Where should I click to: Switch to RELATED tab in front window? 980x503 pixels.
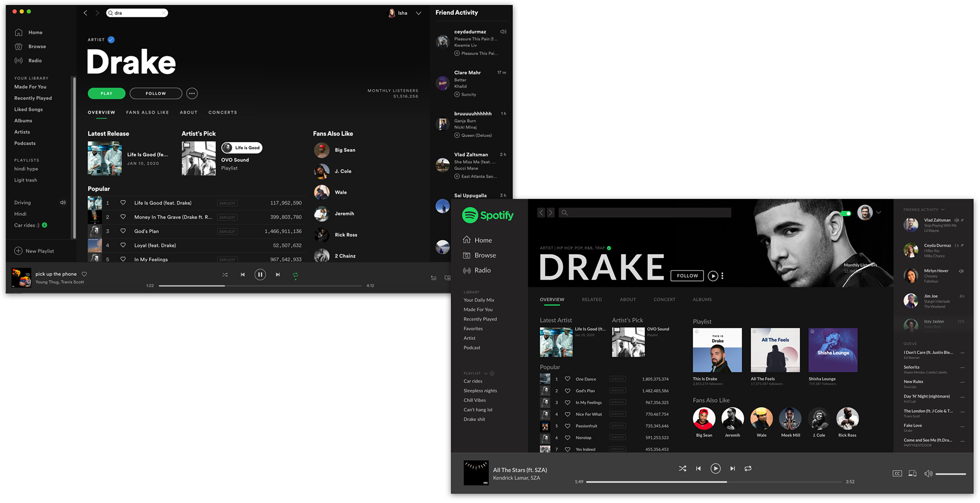point(592,299)
